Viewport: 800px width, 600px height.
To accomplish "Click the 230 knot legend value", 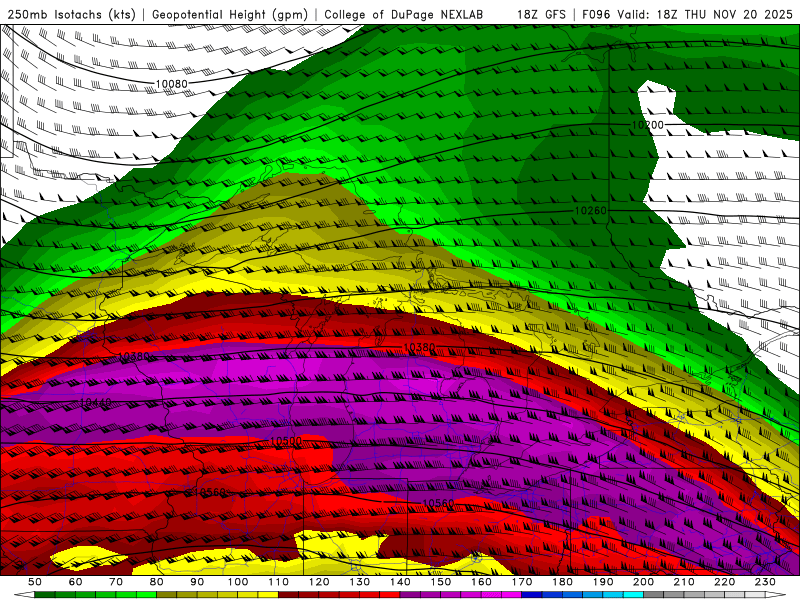I will pyautogui.click(x=765, y=582).
